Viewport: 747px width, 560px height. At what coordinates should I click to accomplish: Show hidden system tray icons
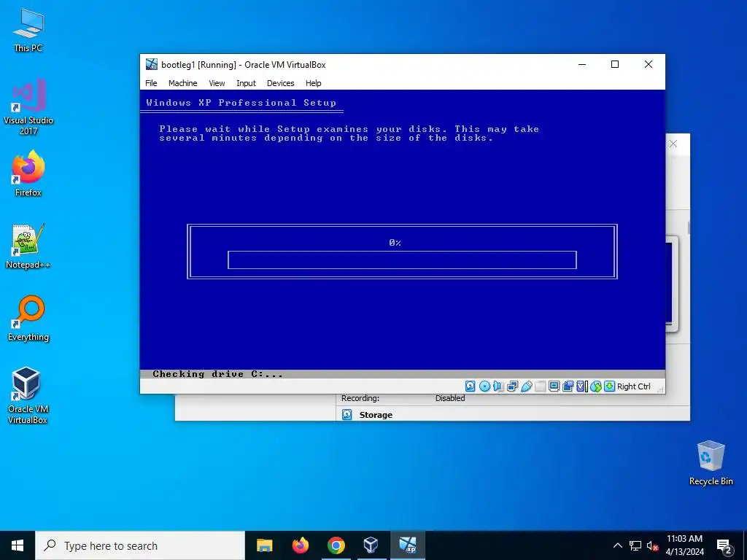pos(617,545)
